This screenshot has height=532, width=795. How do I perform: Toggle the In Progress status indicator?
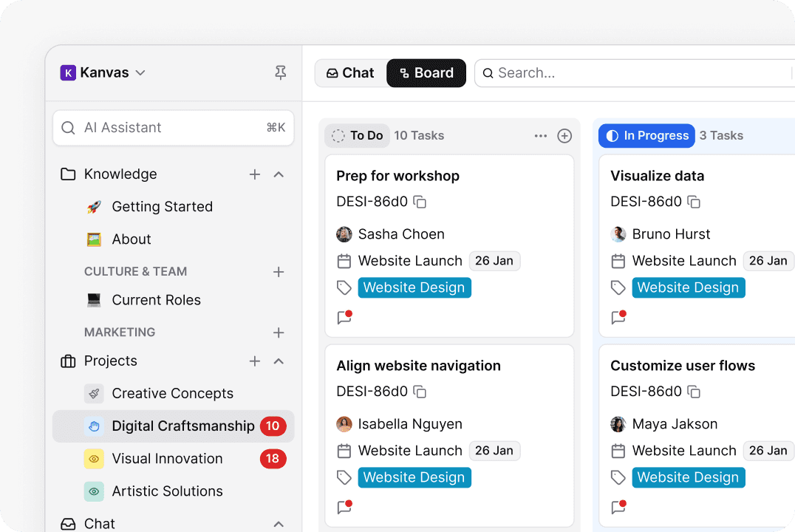612,135
